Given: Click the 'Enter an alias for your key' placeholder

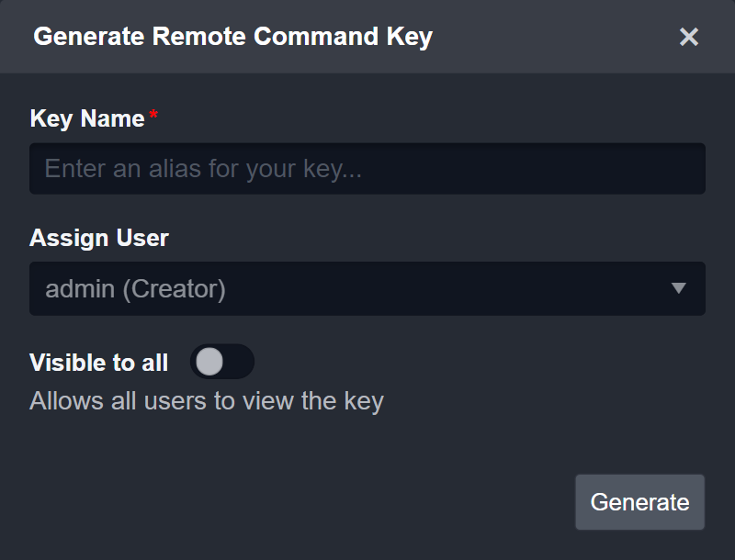Looking at the screenshot, I should [202, 169].
